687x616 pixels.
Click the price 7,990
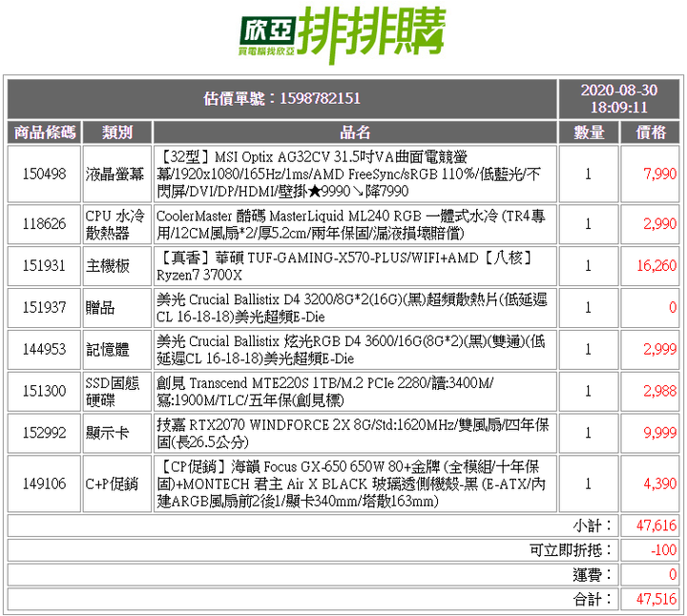660,174
